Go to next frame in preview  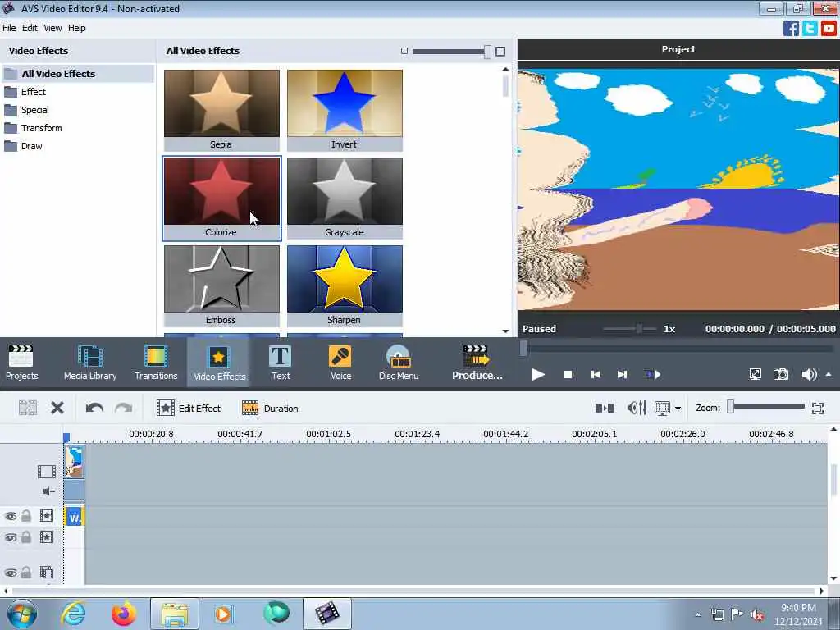click(622, 374)
